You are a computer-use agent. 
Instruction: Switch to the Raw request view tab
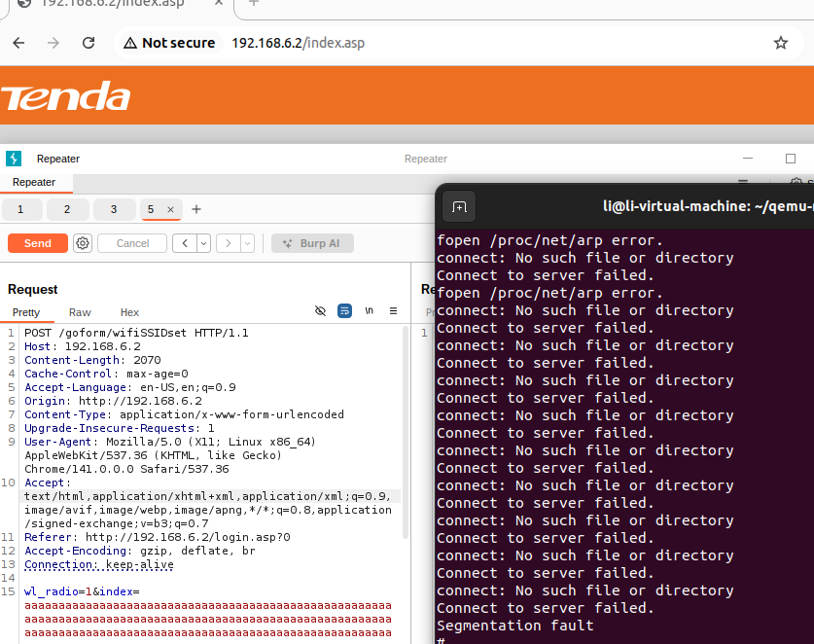tap(80, 312)
